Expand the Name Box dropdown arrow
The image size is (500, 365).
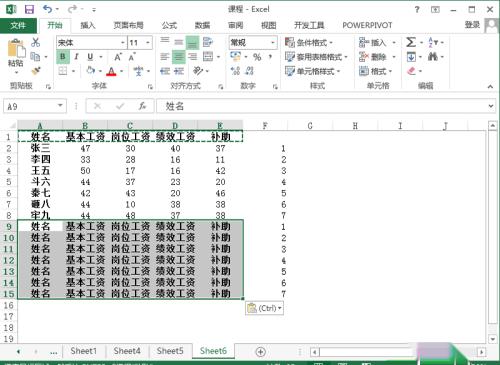pos(60,106)
